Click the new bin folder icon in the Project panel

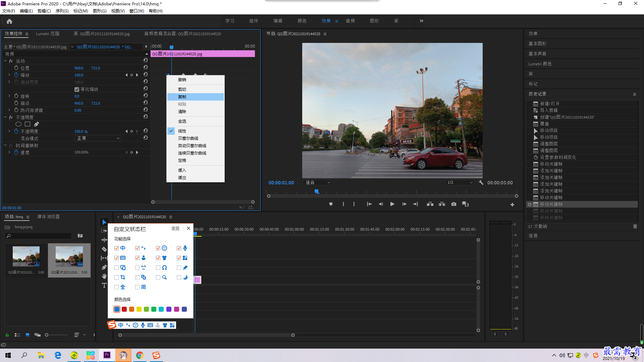[x=80, y=236]
